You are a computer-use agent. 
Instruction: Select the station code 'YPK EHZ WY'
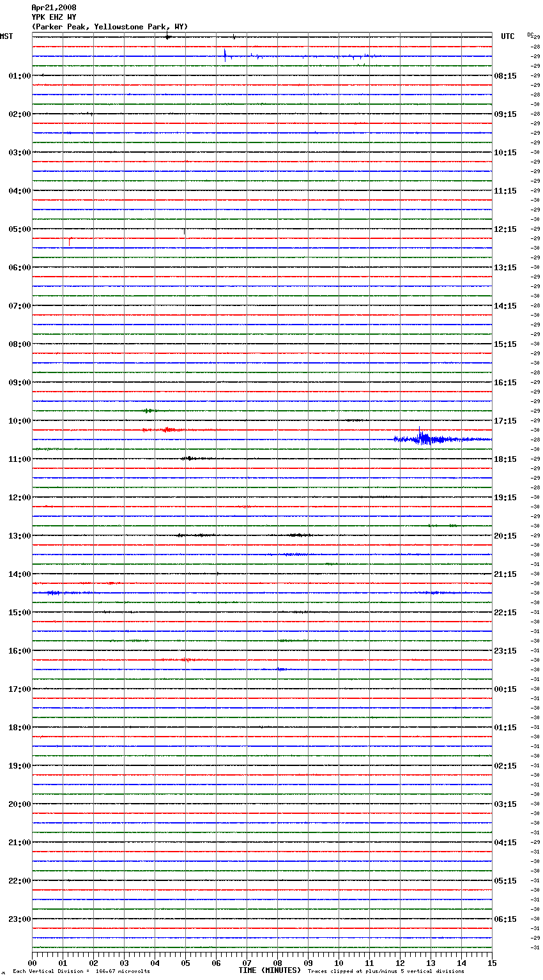[x=54, y=17]
